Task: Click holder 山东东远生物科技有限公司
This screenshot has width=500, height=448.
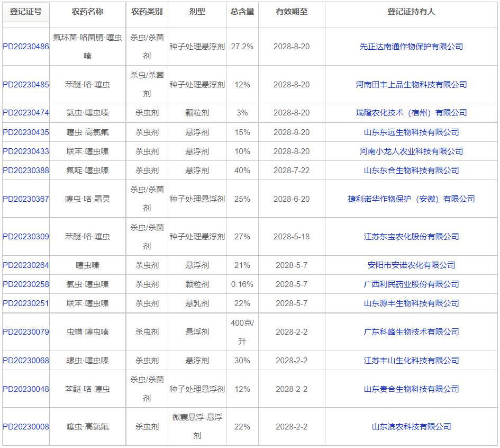Action: point(411,132)
